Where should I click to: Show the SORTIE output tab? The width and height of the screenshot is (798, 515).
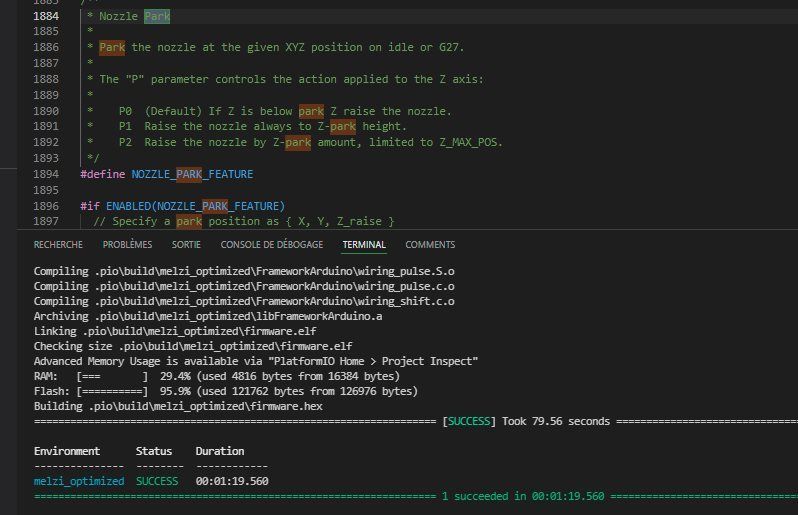(186, 244)
